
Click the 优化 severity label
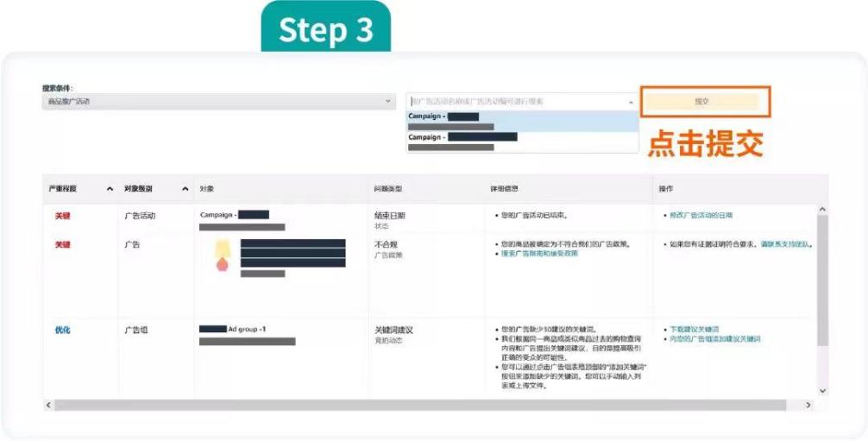point(62,331)
